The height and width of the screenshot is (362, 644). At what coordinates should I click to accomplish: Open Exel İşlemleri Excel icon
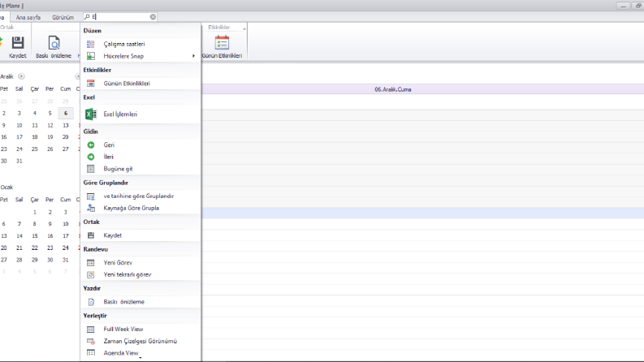tap(91, 114)
